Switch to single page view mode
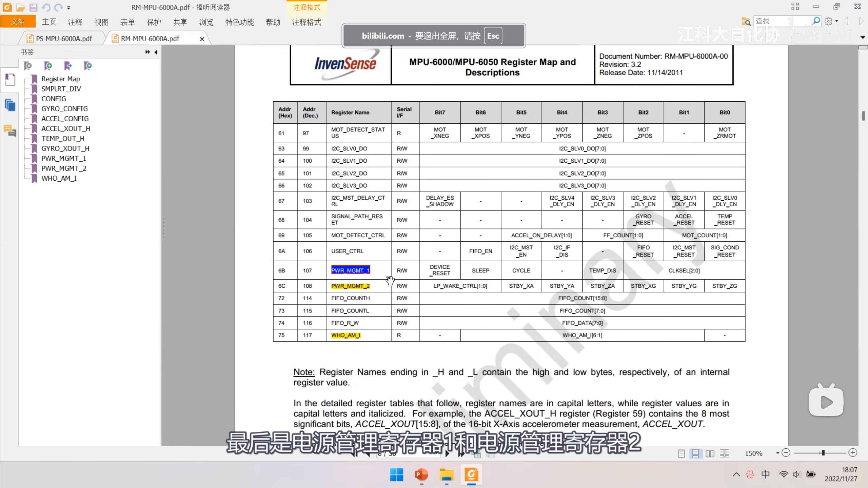The height and width of the screenshot is (488, 868). 682,453
